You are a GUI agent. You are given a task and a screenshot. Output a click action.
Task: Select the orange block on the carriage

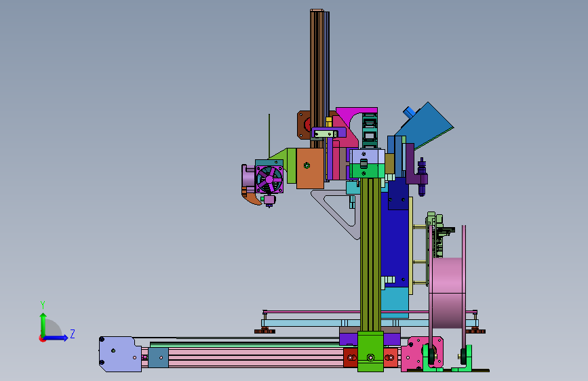[x=310, y=168]
